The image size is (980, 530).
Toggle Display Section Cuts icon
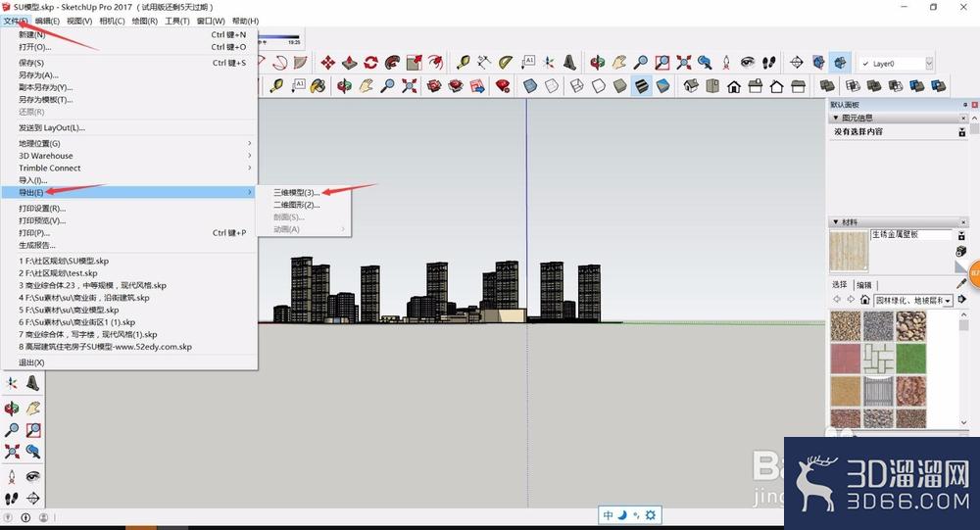tap(840, 63)
